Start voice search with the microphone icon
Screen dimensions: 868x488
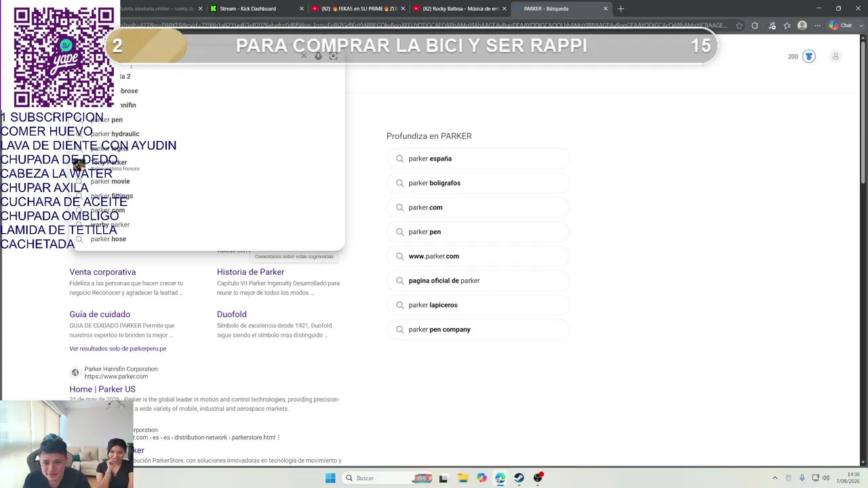(x=318, y=56)
